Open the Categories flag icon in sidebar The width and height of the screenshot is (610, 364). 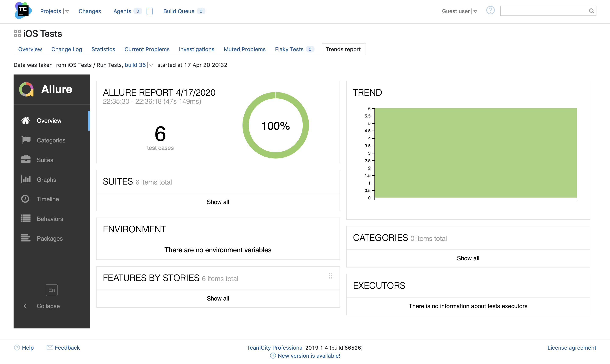coord(26,140)
